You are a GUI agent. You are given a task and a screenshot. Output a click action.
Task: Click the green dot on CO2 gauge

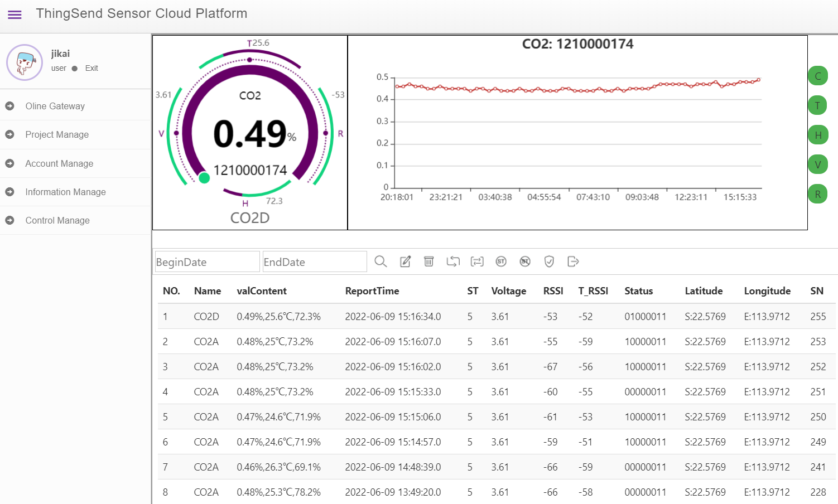coord(204,178)
